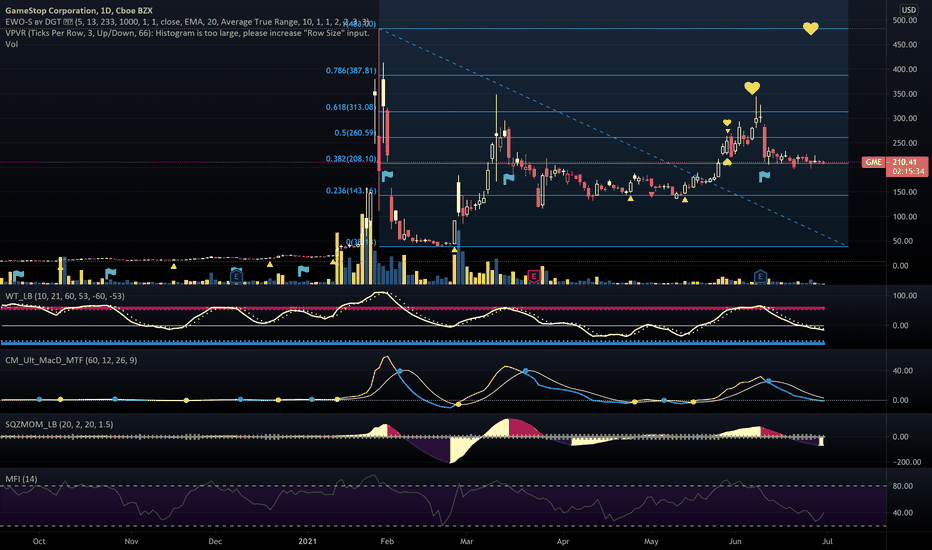The width and height of the screenshot is (932, 550).
Task: Click the large yellow heart near the 500 level
Action: (x=810, y=28)
